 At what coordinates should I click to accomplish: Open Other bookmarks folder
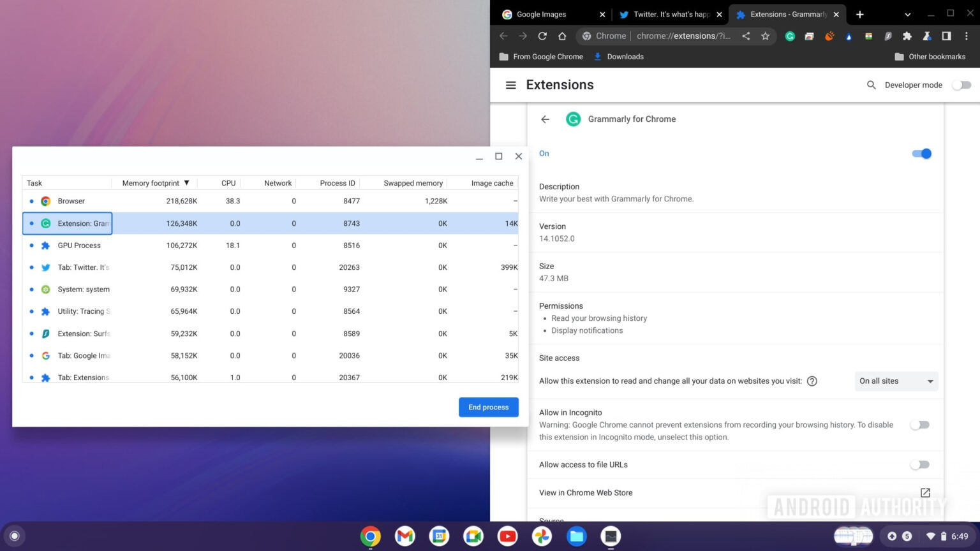tap(930, 57)
